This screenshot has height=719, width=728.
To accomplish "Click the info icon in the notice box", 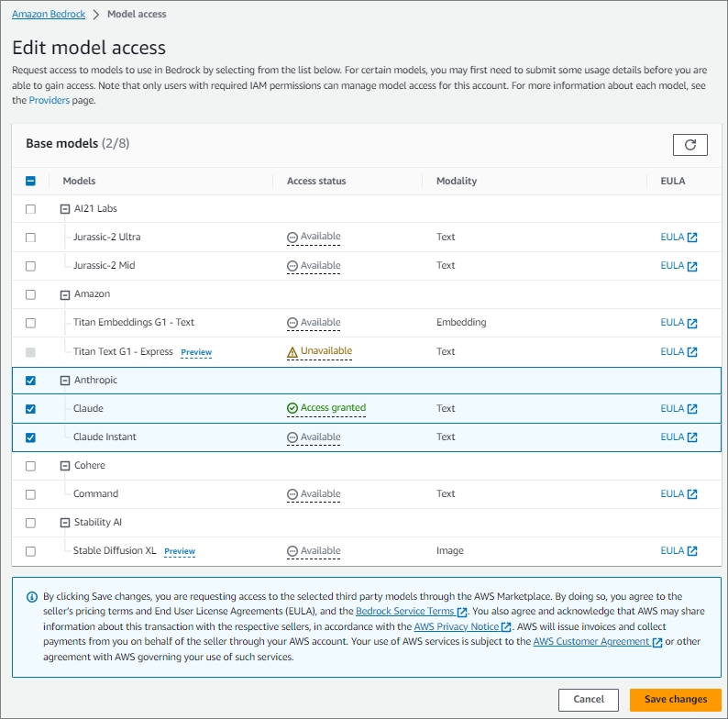I will (x=31, y=597).
